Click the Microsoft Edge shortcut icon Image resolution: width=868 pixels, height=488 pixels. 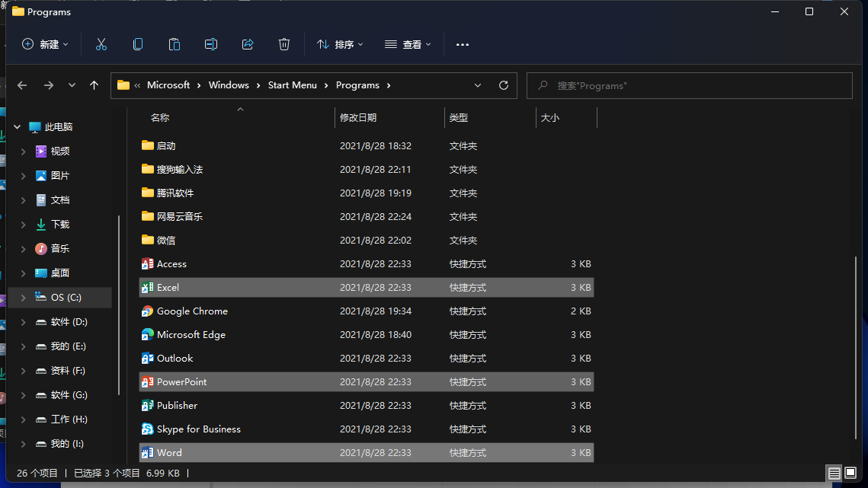(x=147, y=335)
